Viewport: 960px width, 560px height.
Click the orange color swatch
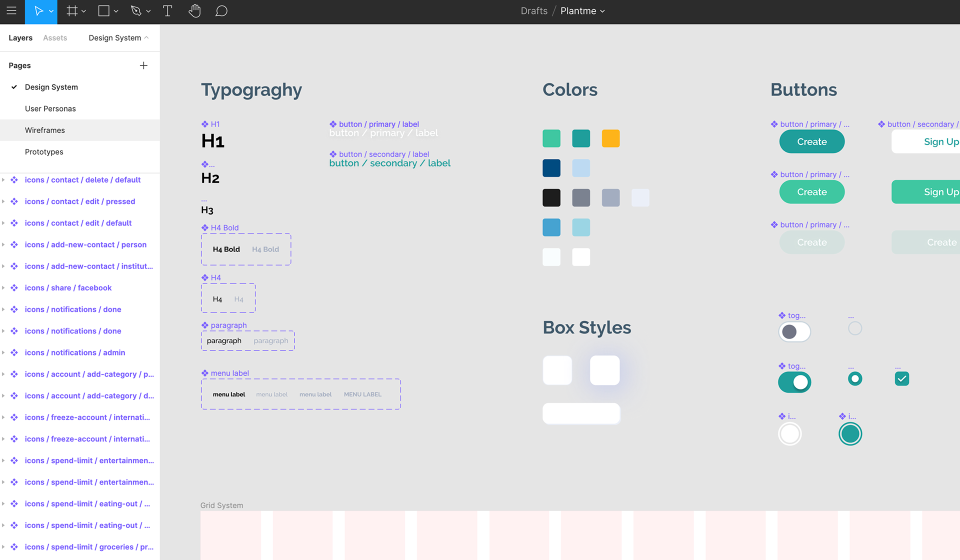point(610,138)
